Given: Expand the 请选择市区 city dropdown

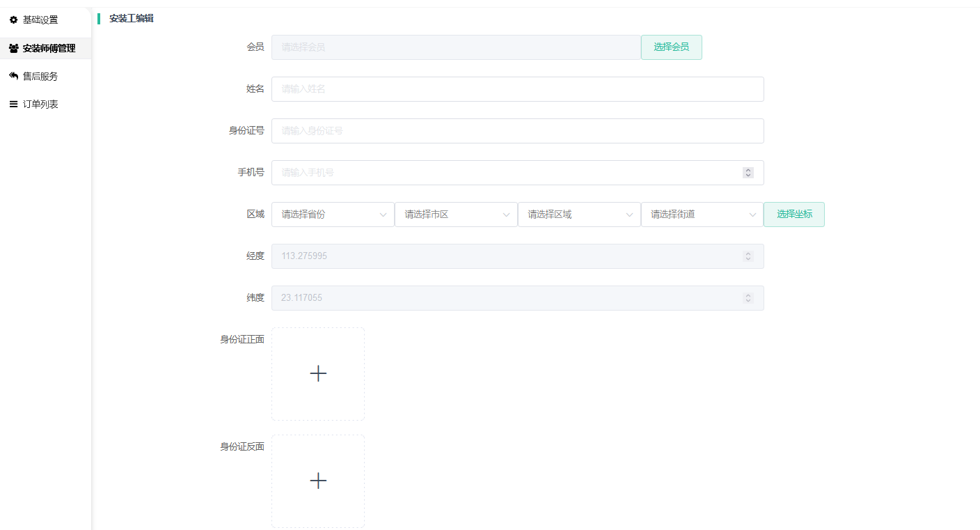Looking at the screenshot, I should 456,215.
